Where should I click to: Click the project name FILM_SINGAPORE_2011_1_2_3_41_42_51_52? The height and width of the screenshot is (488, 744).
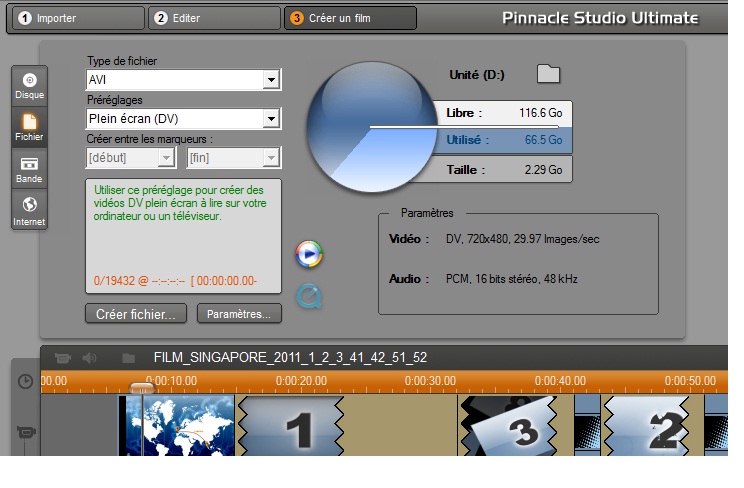290,357
